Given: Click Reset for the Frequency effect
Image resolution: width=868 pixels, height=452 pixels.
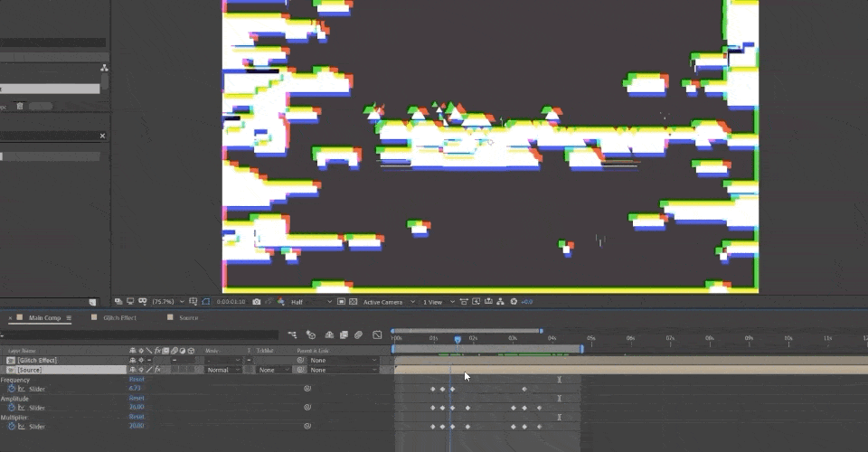Looking at the screenshot, I should point(137,380).
